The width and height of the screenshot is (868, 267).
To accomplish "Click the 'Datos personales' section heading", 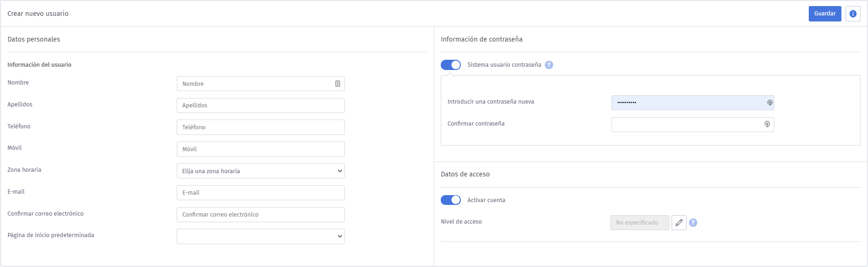I will pos(34,39).
